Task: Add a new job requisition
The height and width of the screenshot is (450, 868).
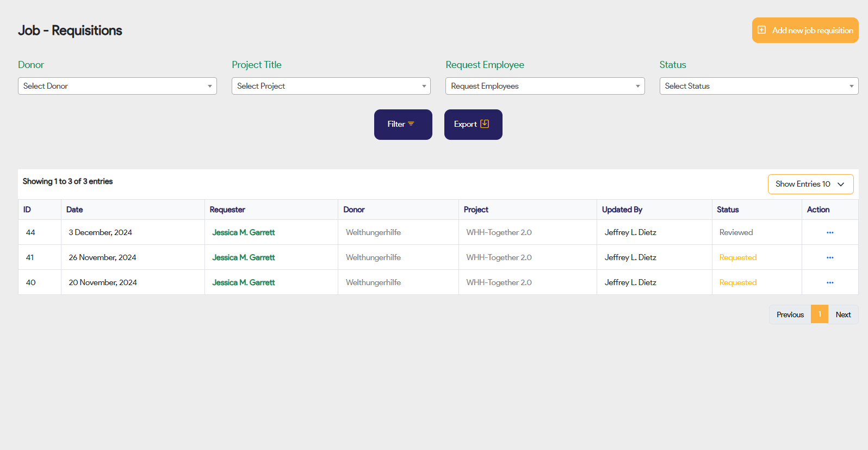Action: (x=805, y=30)
